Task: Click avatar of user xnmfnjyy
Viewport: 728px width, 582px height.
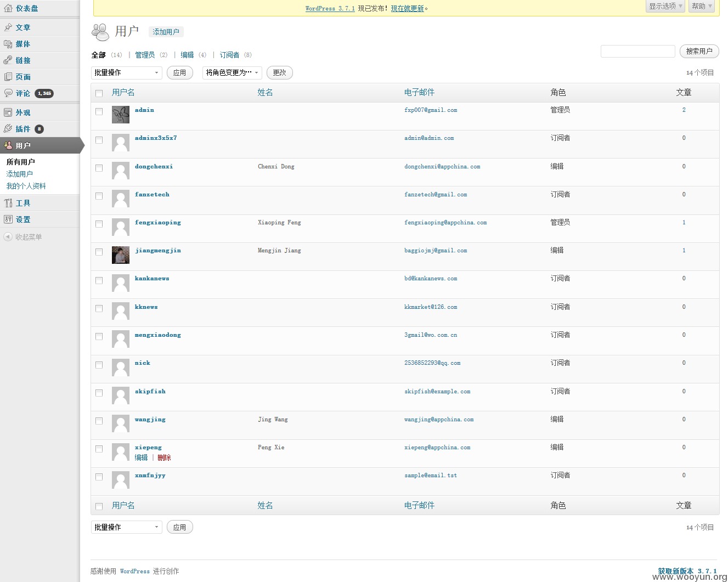Action: pyautogui.click(x=121, y=480)
